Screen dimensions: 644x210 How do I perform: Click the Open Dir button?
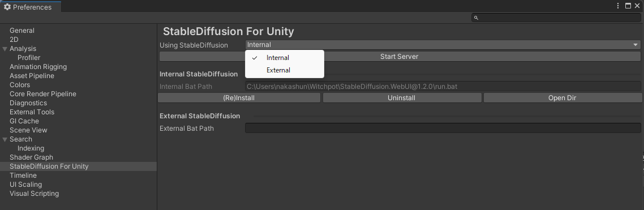click(x=563, y=98)
